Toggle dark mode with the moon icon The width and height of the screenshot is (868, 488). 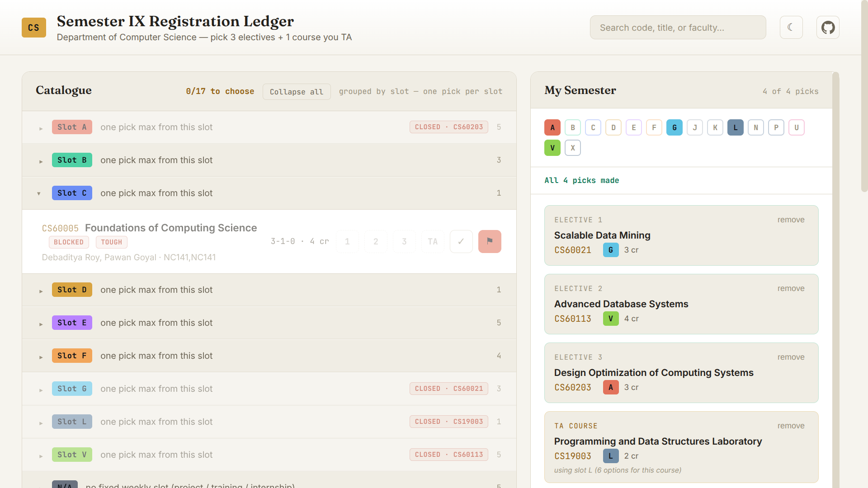[x=791, y=28]
